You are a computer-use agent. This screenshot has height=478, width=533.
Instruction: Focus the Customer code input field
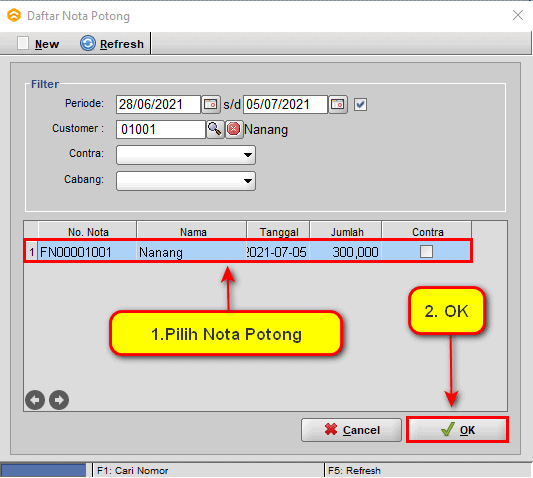pos(161,129)
